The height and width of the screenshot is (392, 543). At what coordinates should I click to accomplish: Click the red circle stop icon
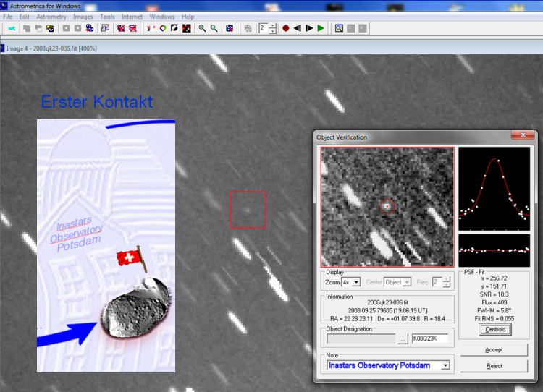click(x=285, y=28)
